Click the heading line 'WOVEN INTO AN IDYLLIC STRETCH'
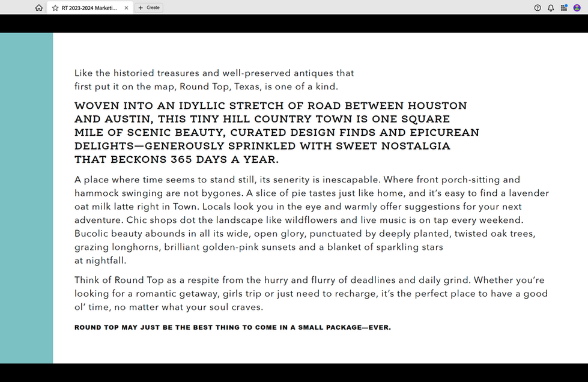The width and height of the screenshot is (588, 382). (x=270, y=106)
